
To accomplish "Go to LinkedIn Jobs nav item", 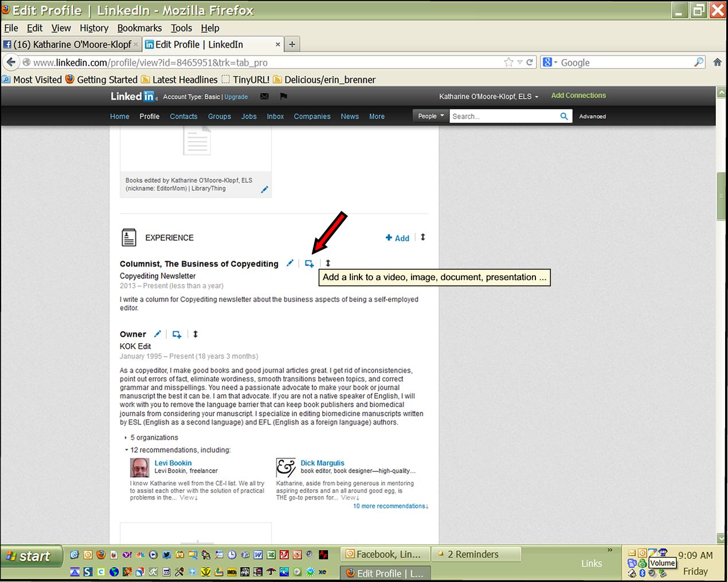I will tap(249, 116).
